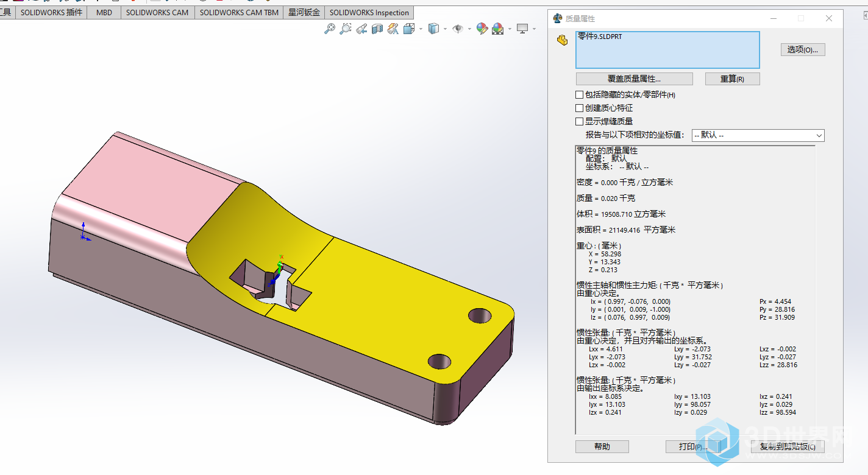Click the Hide/Show Items eye icon
Screen dimensions: 868x475
click(458, 28)
